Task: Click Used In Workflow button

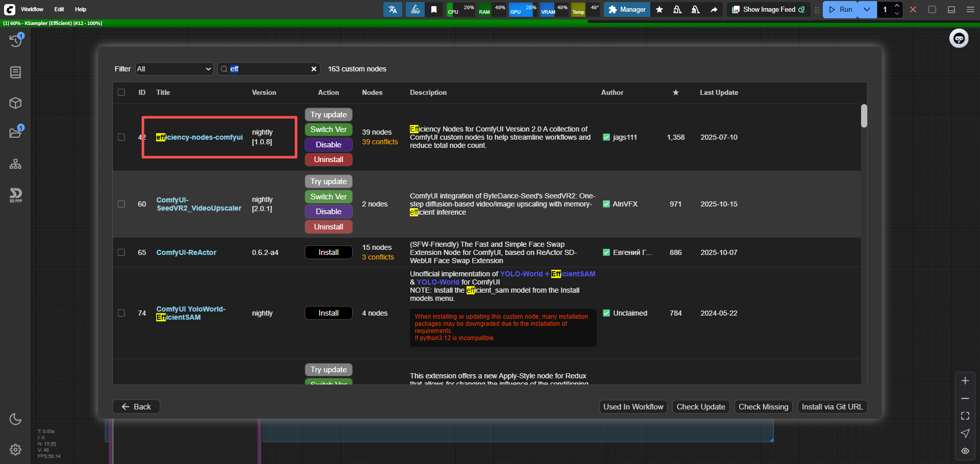Action: pyautogui.click(x=633, y=406)
